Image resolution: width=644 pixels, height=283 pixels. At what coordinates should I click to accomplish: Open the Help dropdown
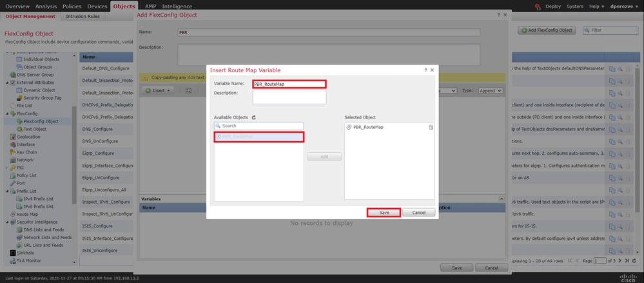pyautogui.click(x=596, y=6)
